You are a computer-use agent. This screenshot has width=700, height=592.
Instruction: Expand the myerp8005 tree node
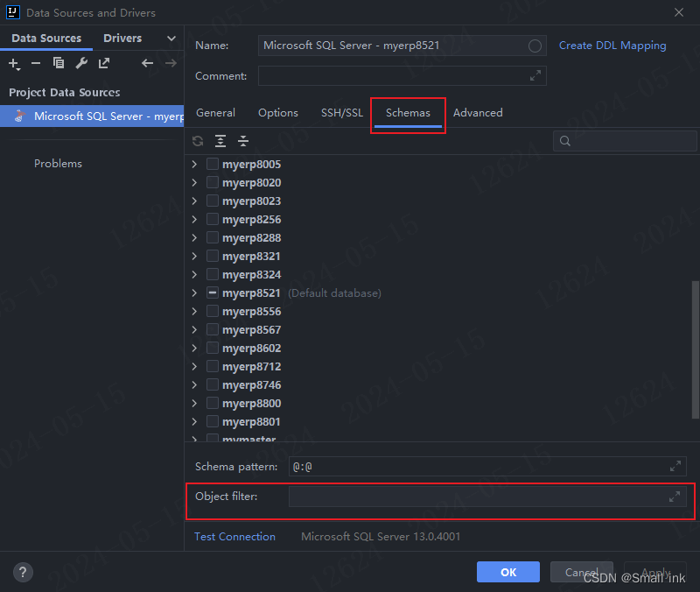click(194, 164)
